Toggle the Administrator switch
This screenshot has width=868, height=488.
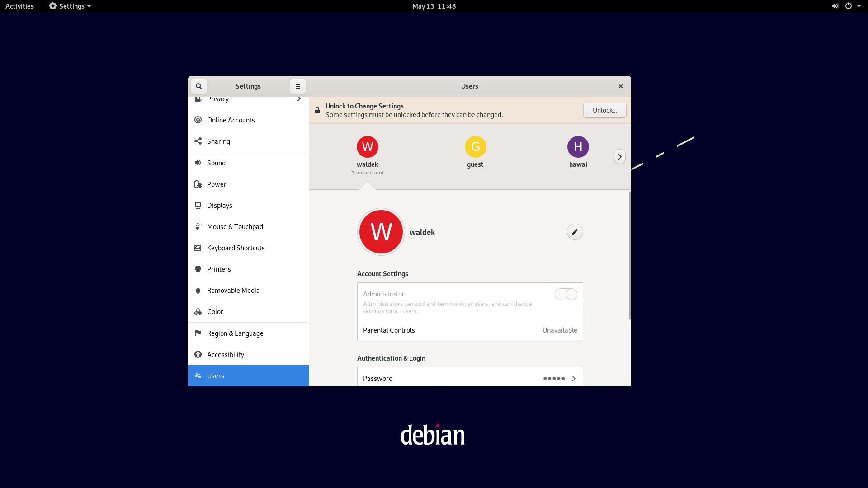coord(566,294)
